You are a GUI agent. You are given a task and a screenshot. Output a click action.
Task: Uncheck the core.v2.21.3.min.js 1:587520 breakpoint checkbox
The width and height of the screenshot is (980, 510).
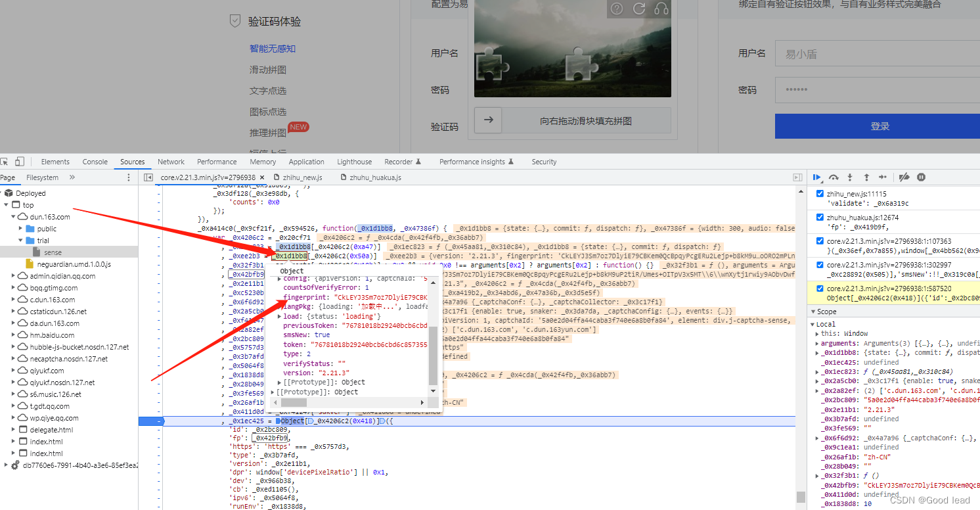click(x=819, y=288)
